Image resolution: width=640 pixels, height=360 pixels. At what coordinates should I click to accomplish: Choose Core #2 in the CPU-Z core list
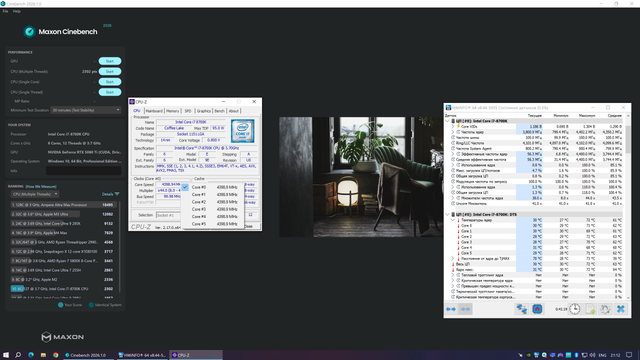[212, 202]
